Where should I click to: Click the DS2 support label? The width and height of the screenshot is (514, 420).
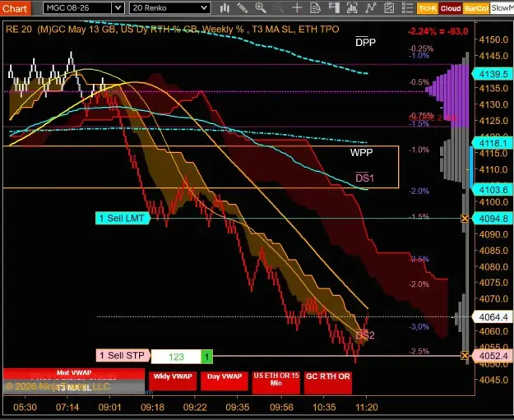pos(365,335)
